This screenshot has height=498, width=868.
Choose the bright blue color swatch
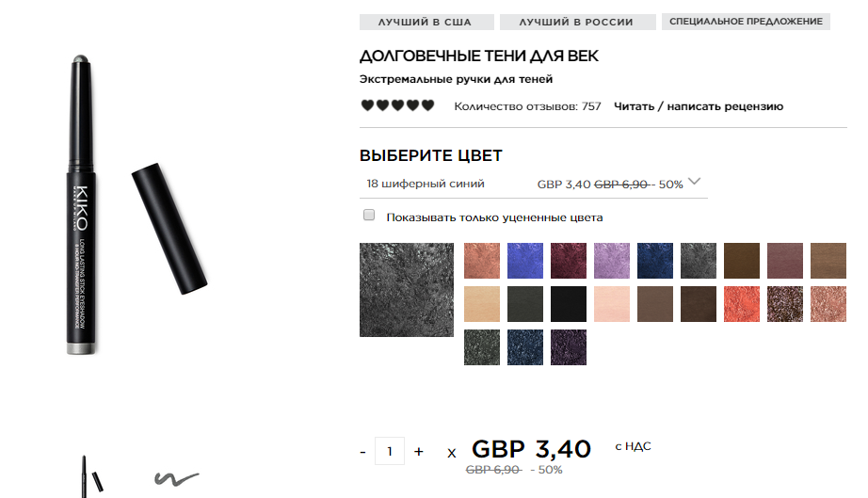click(x=525, y=261)
